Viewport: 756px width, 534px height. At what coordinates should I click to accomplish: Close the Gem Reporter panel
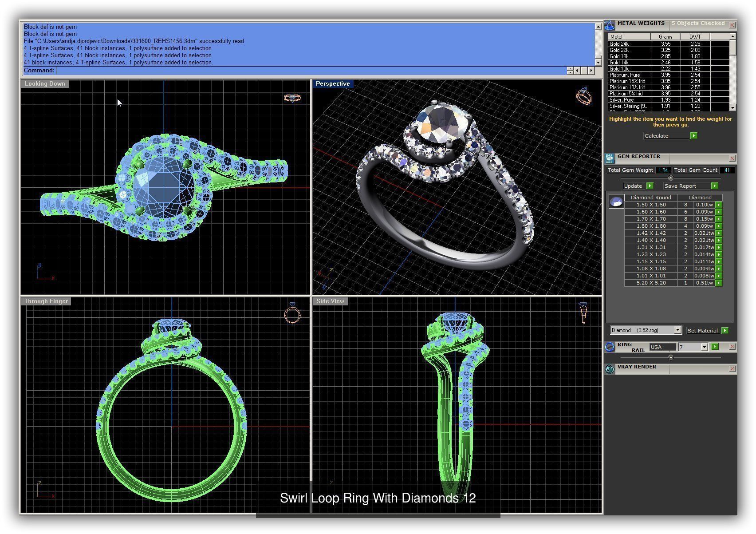(x=732, y=158)
